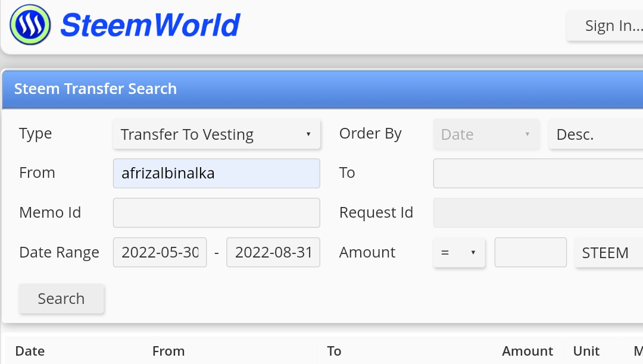Click the Memo Id input field
Screen dimensions: 643x364
[x=217, y=213]
